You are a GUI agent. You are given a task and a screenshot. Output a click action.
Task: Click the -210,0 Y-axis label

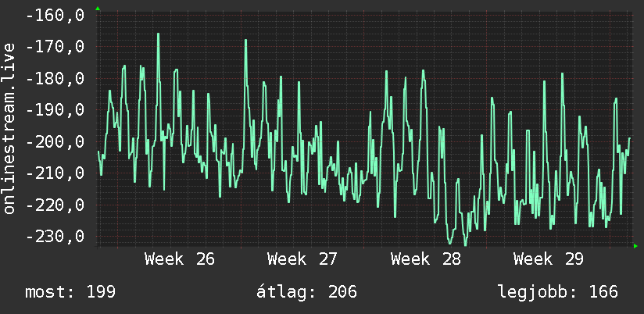(x=55, y=173)
